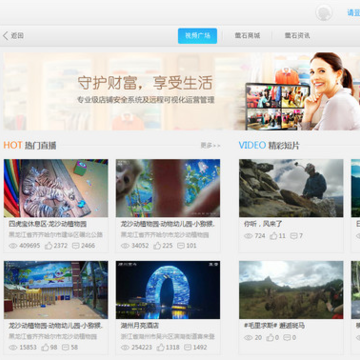Click the 返回 back text
Image resolution: width=360 pixels, height=360 pixels.
point(17,36)
